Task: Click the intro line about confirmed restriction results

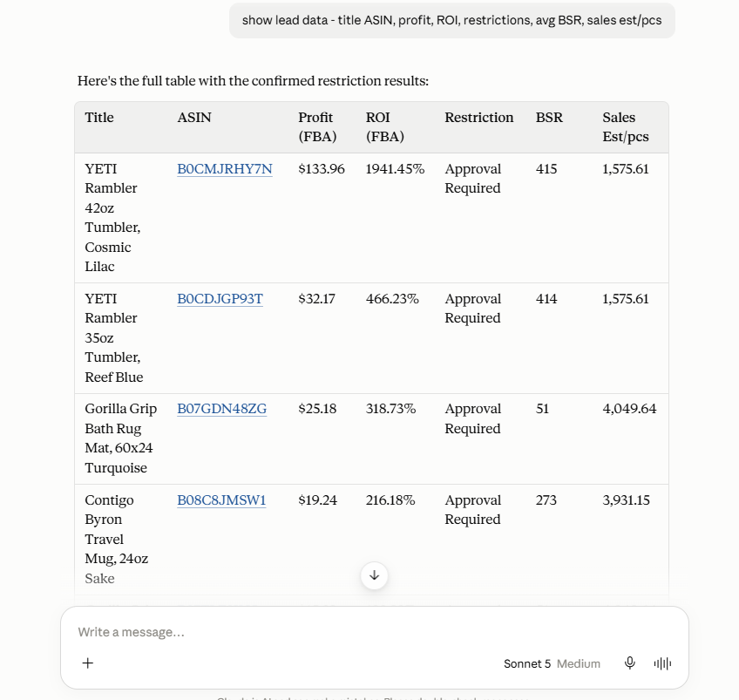Action: [253, 81]
